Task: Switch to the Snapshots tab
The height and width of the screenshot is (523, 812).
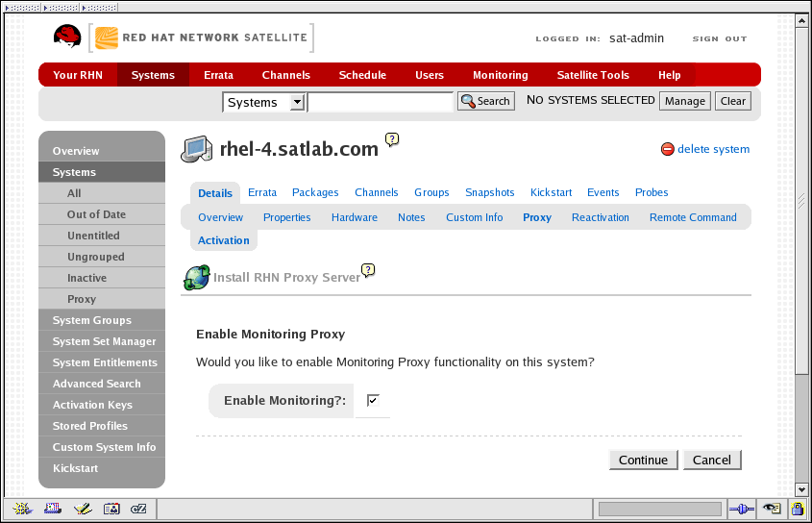Action: click(x=489, y=192)
